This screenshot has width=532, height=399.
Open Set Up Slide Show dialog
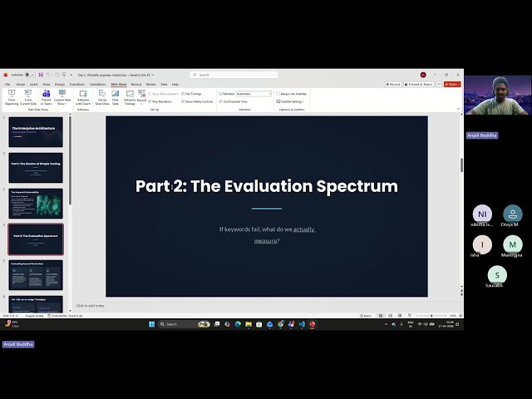101,97
